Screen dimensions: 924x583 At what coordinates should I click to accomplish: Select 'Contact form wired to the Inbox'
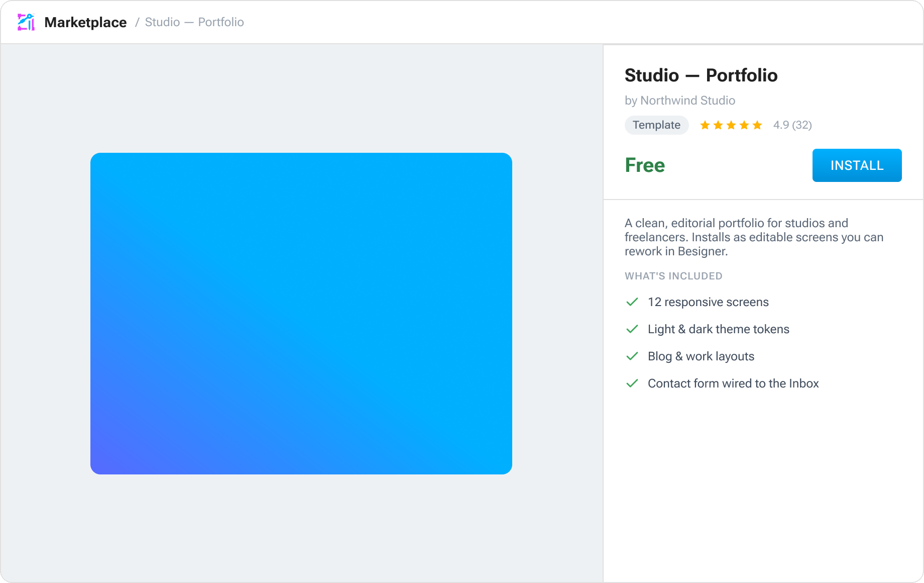733,383
